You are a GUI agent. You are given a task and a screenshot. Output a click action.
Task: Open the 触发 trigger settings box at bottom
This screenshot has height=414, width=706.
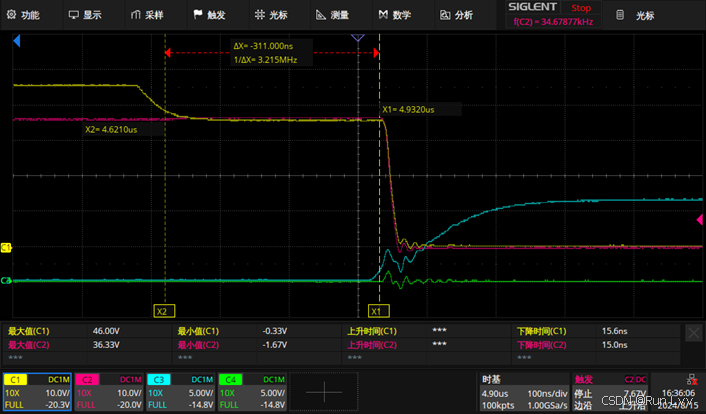[x=610, y=392]
